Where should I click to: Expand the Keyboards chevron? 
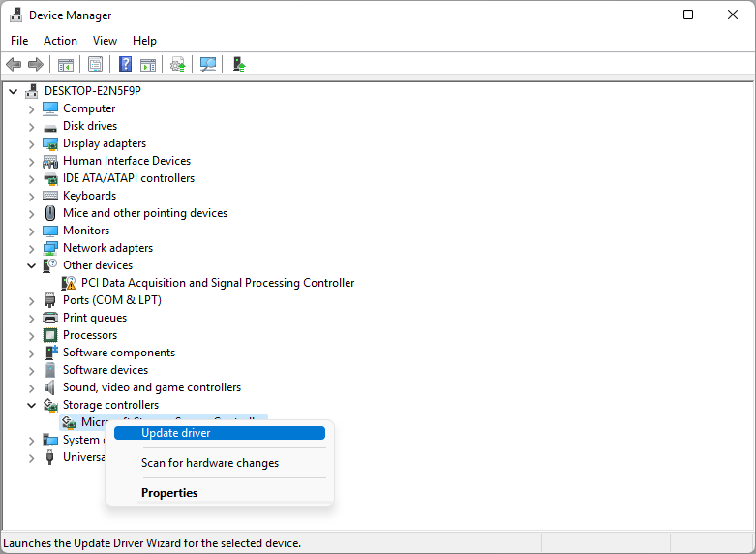tap(31, 197)
